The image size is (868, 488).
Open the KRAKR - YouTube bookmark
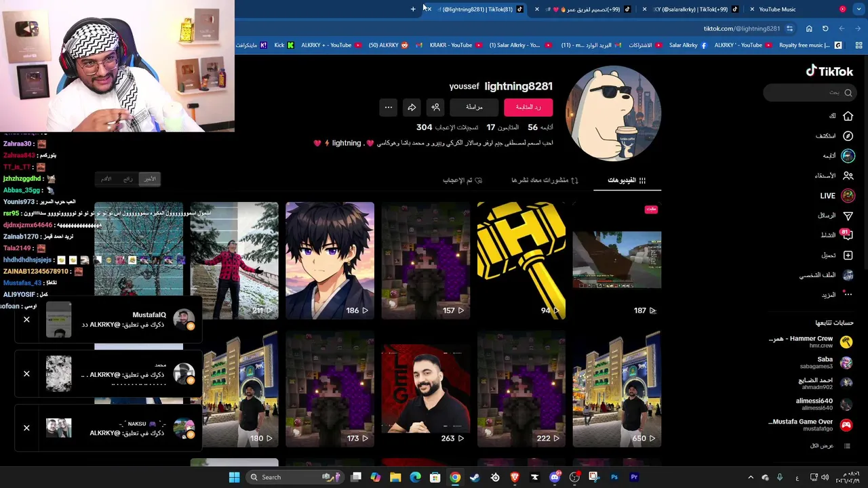[455, 45]
